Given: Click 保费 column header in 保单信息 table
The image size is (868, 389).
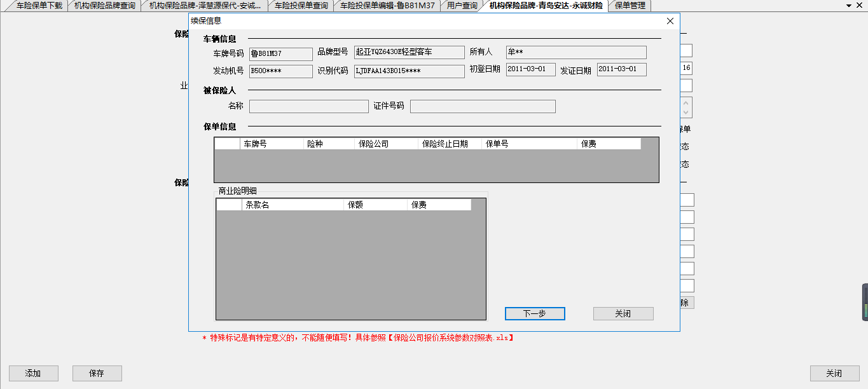Looking at the screenshot, I should tap(609, 144).
